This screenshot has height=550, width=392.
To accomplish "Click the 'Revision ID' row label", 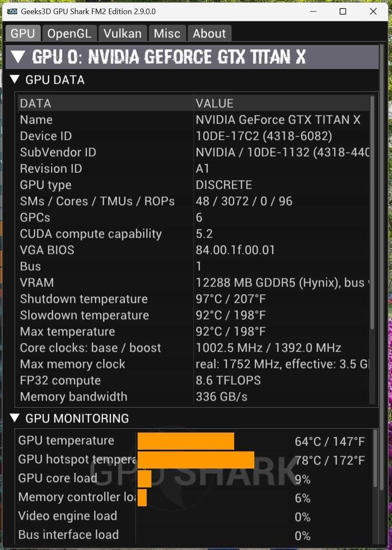I will tap(51, 168).
